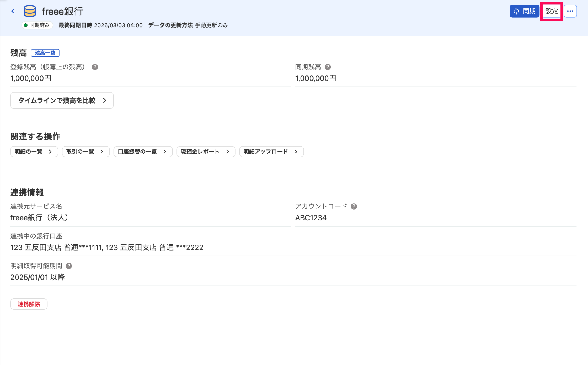Open 口座振替の一覧

coord(143,151)
